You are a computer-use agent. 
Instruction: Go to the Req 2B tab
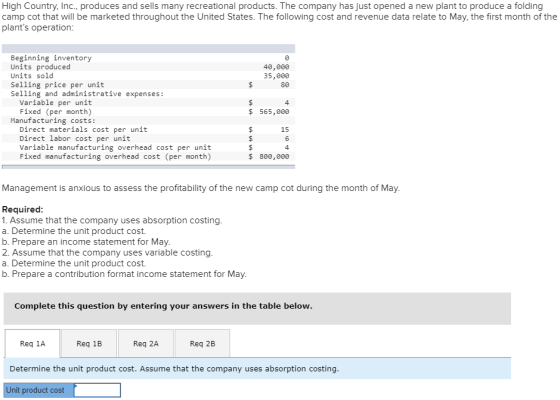pos(202,344)
